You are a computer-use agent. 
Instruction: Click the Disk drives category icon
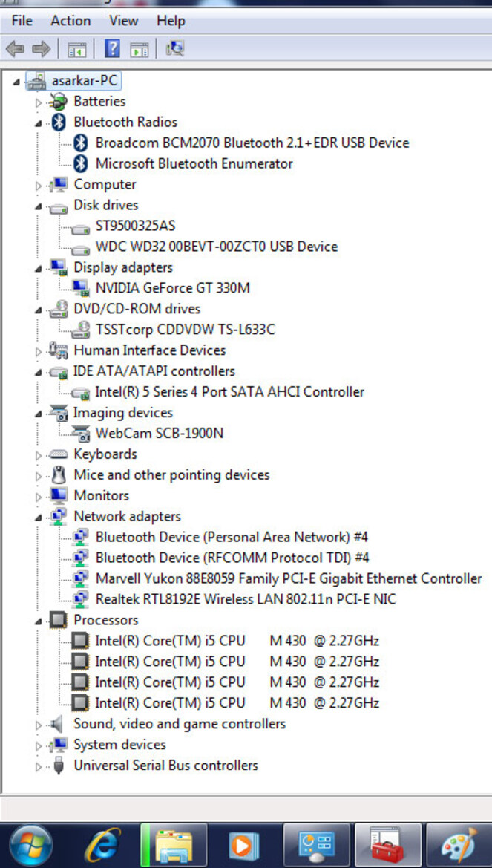[58, 208]
